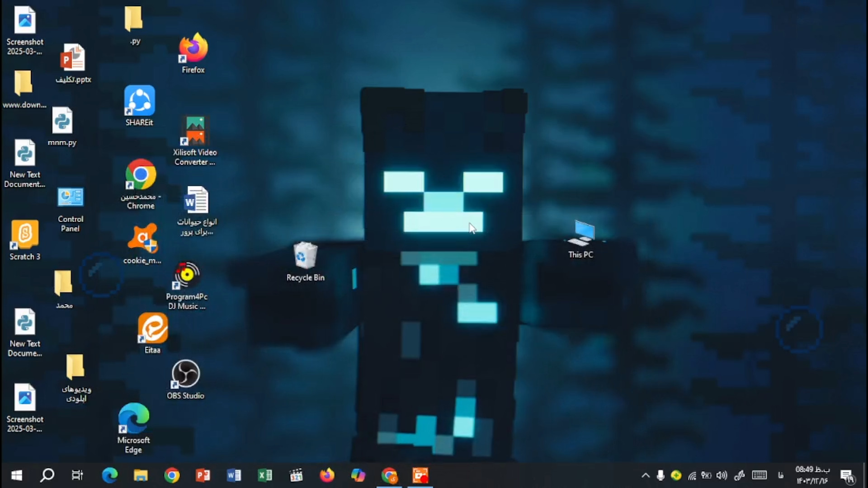Select Xilisoft Video Converter shortcut

(195, 141)
